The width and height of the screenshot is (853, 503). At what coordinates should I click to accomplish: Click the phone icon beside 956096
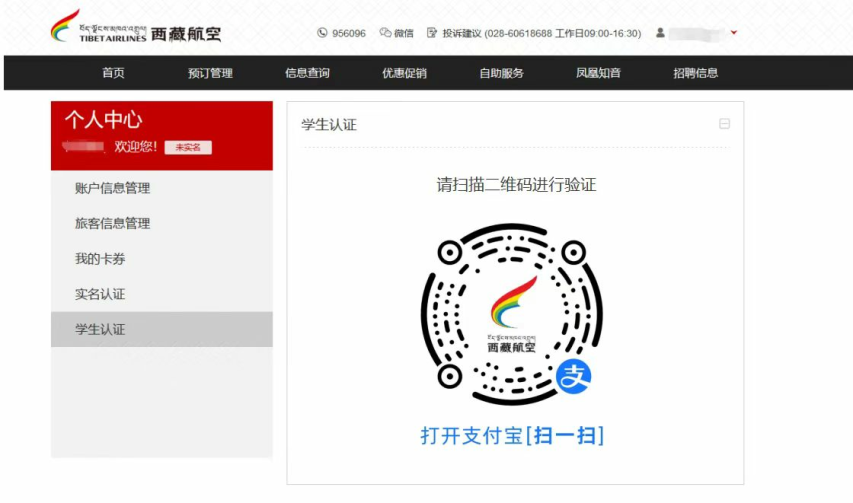pyautogui.click(x=322, y=33)
